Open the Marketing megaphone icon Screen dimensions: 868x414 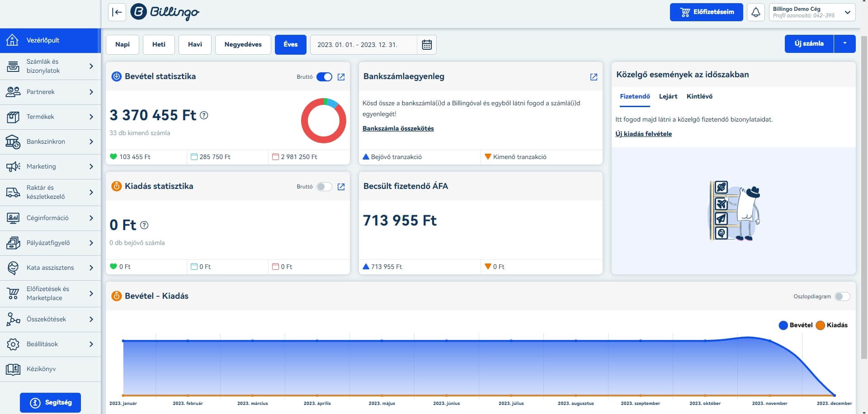point(12,166)
